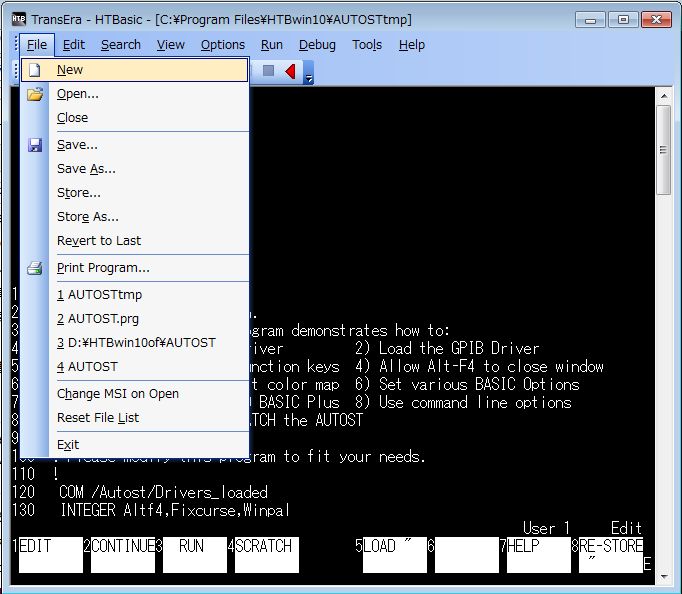This screenshot has height=594, width=682.
Task: Click 'Use command line options' text
Action: pyautogui.click(x=475, y=403)
